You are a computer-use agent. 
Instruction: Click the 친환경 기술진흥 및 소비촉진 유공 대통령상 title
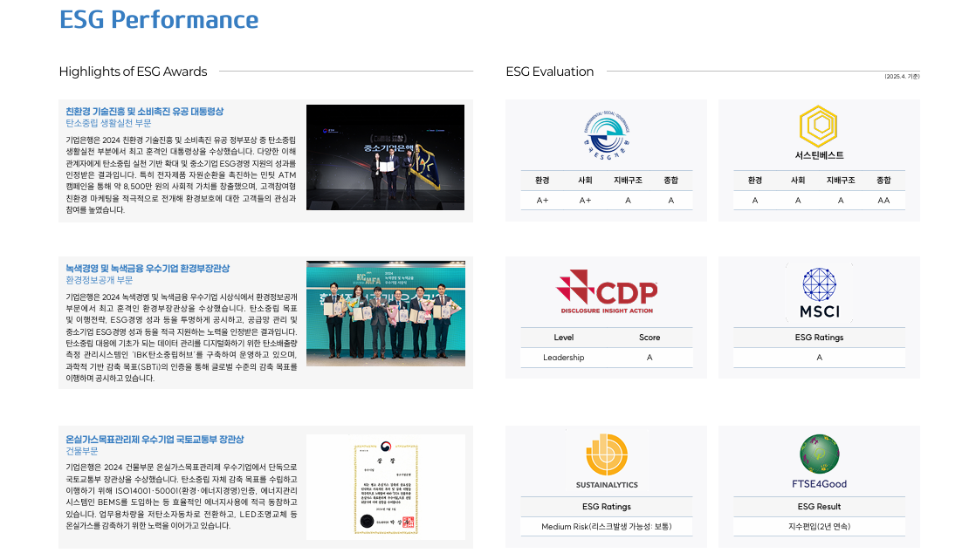tap(144, 112)
